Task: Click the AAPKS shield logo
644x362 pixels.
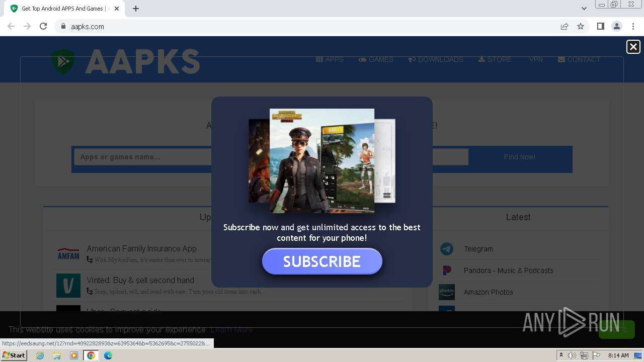Action: (63, 61)
